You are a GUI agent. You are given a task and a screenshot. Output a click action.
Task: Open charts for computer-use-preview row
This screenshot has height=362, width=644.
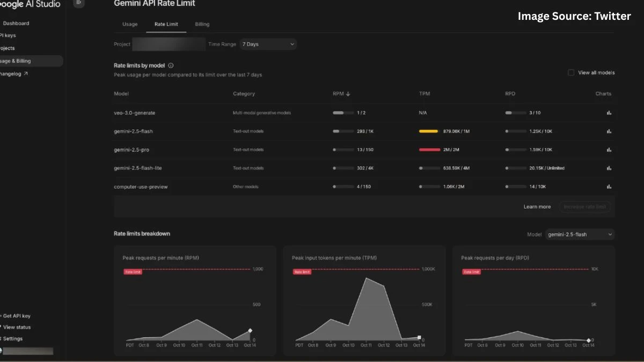point(609,187)
